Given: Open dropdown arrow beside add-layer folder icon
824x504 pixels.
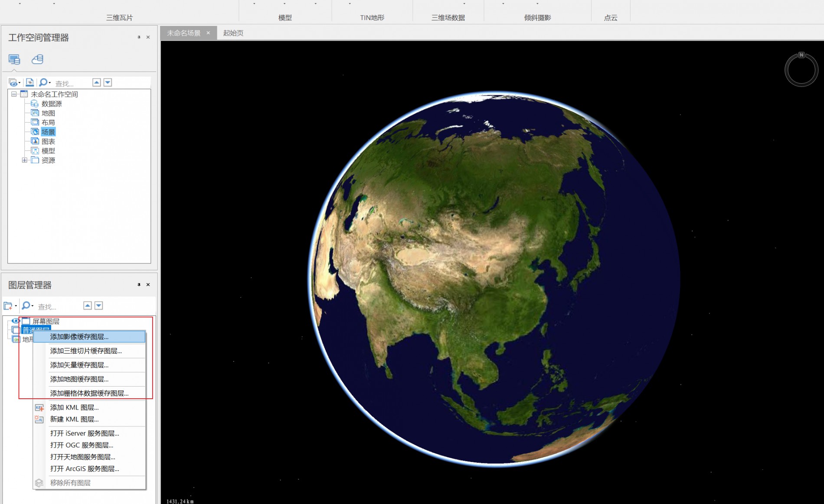Looking at the screenshot, I should 16,306.
